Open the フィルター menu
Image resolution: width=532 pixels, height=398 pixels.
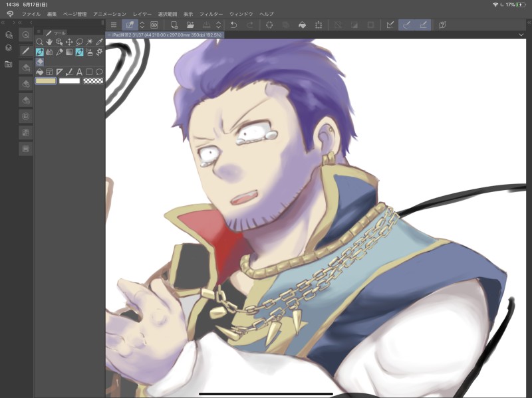[211, 14]
